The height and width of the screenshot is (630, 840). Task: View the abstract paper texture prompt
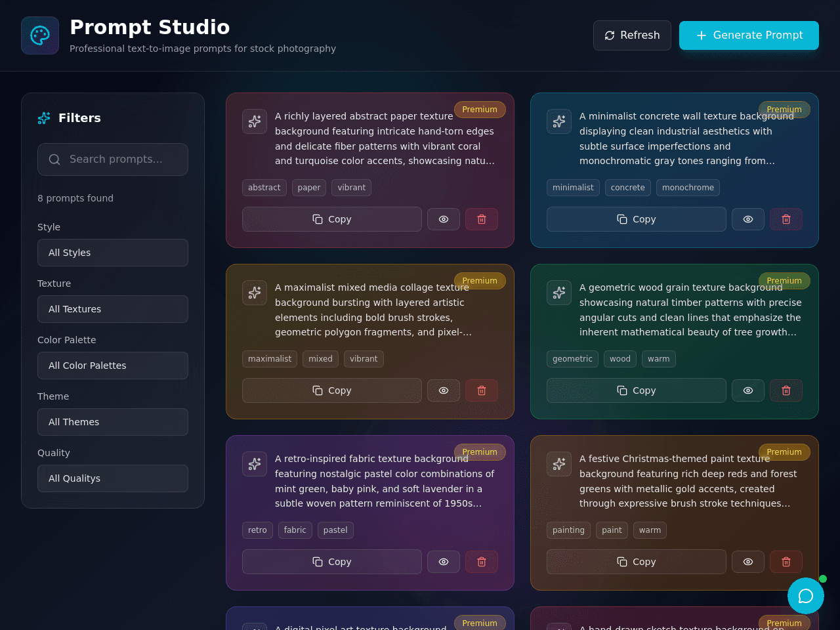pos(444,219)
